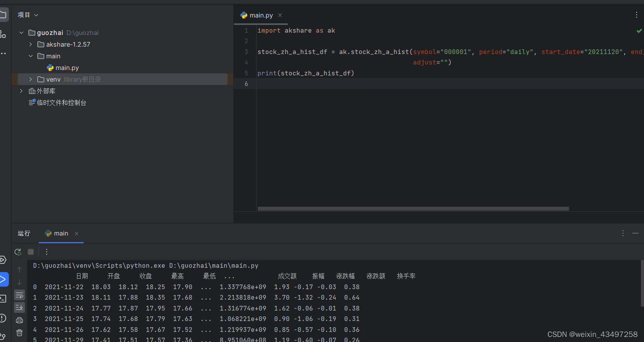The height and width of the screenshot is (342, 644).
Task: Print the console output
Action: (x=19, y=320)
